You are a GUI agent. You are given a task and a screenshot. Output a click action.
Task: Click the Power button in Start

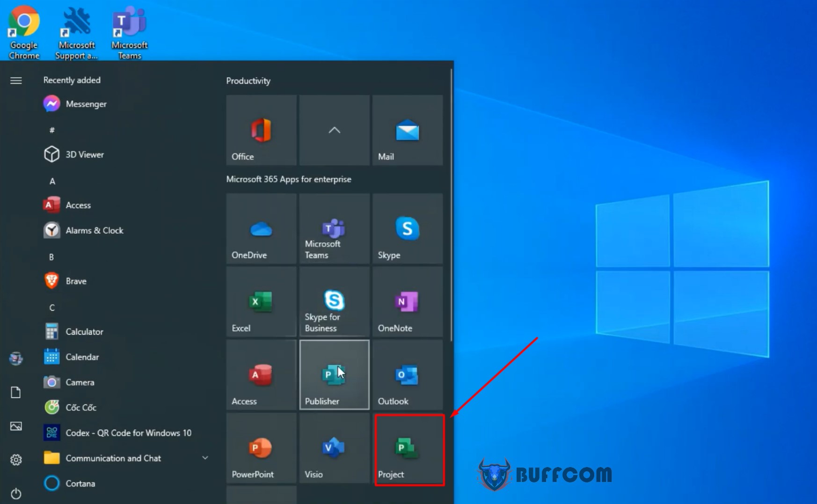(x=16, y=493)
